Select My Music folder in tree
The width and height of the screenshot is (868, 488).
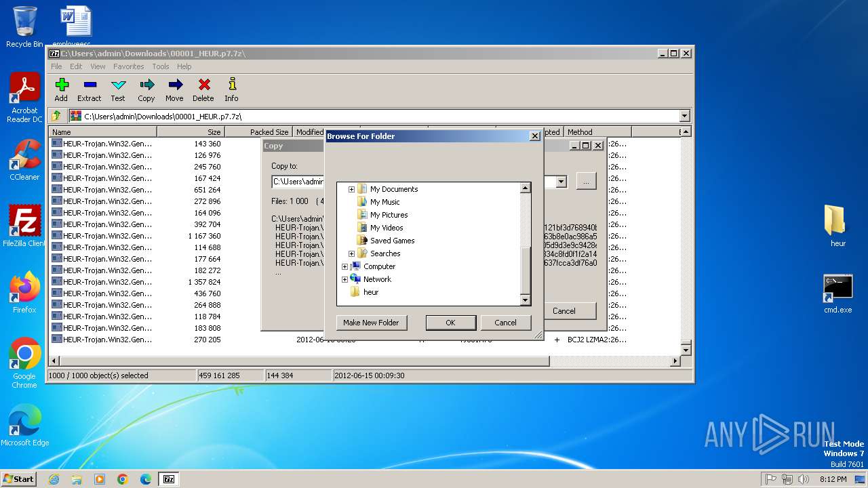point(384,202)
